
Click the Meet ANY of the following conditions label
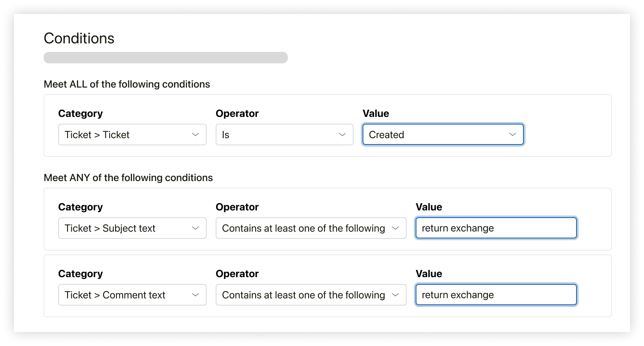128,178
